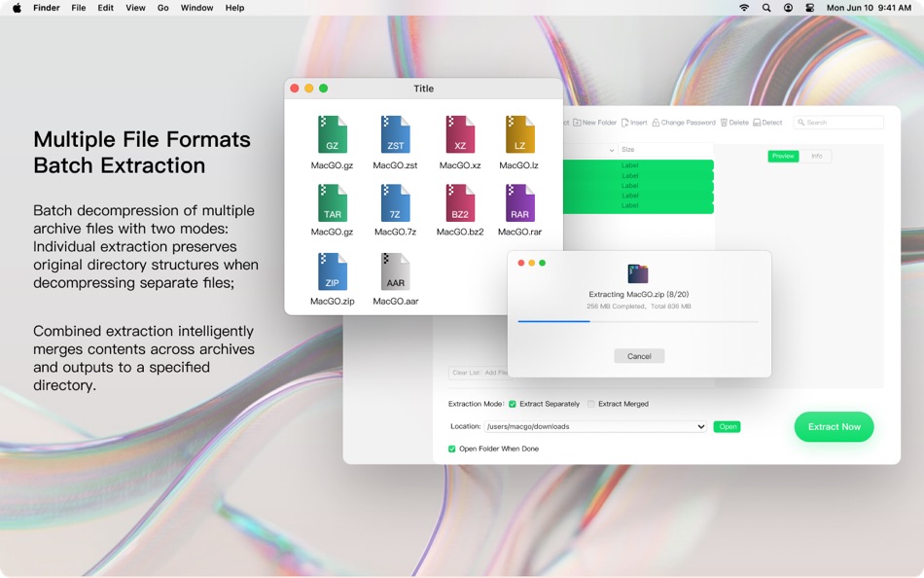The image size is (924, 578).
Task: Click the Clear List button
Action: (x=466, y=373)
